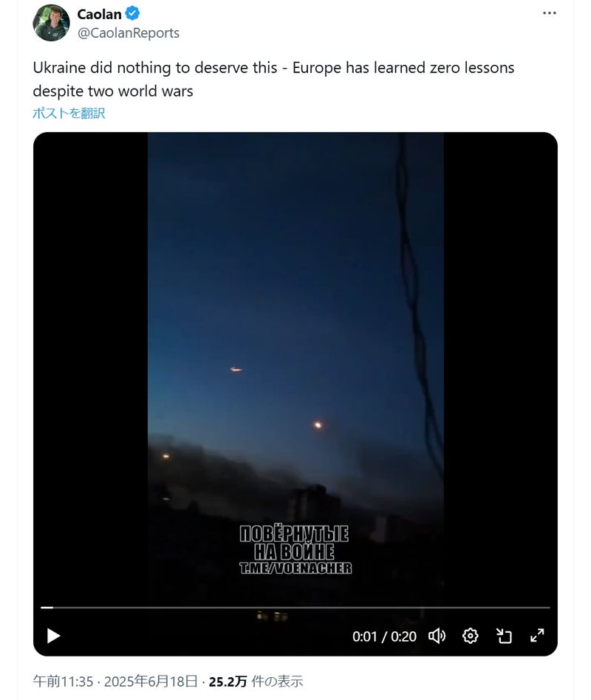Click the 0:01 / 0:20 time display
The image size is (591, 700).
tap(384, 636)
